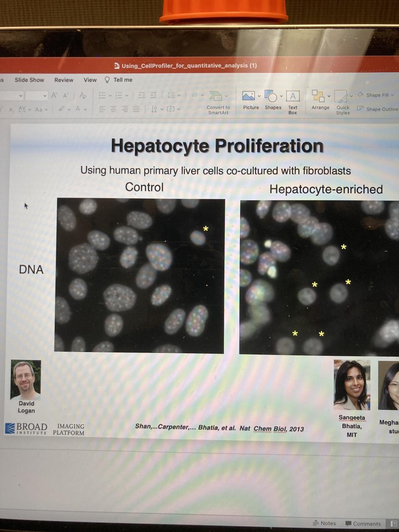The height and width of the screenshot is (532, 399).
Task: Insert a Text Box
Action: pyautogui.click(x=293, y=103)
